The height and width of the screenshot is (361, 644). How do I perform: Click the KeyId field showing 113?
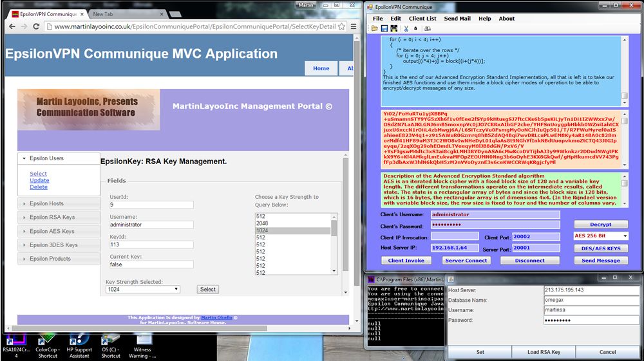coord(151,245)
